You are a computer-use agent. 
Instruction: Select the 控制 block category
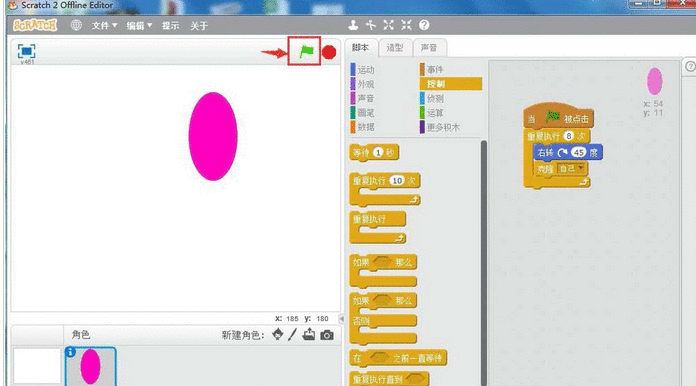pos(451,84)
